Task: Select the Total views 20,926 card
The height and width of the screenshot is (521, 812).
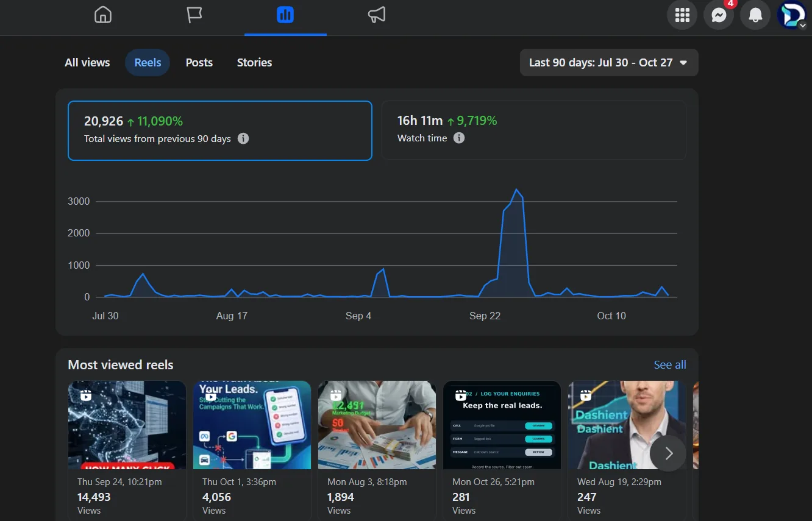Action: [x=220, y=130]
